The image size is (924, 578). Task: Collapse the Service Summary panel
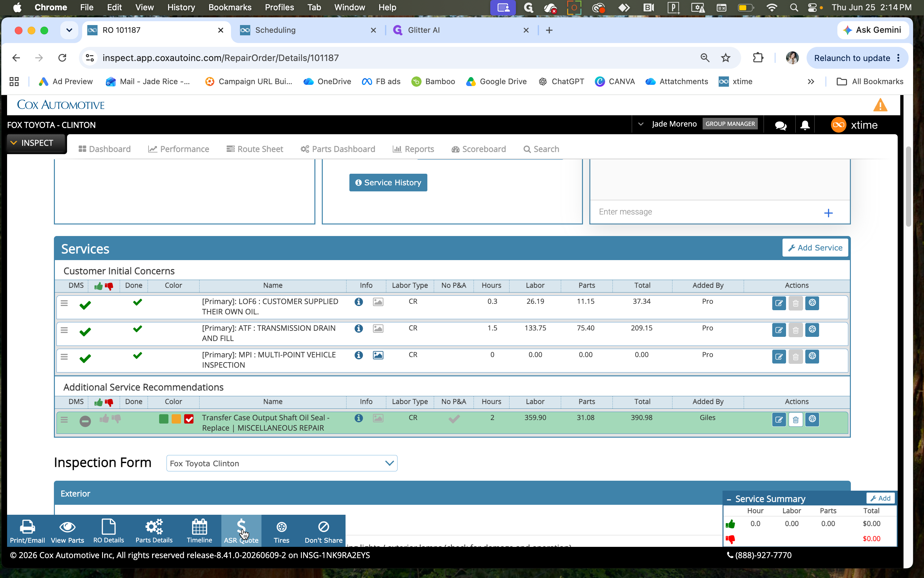click(729, 499)
